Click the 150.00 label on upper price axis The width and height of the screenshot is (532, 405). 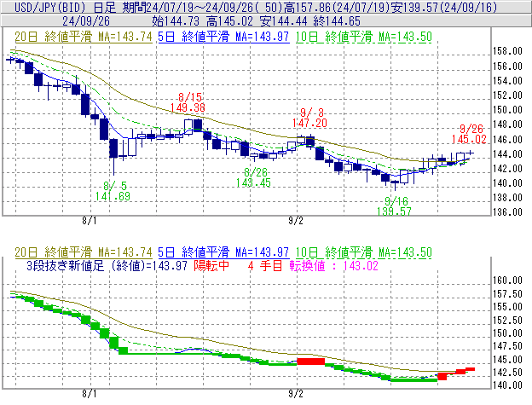[x=507, y=109]
